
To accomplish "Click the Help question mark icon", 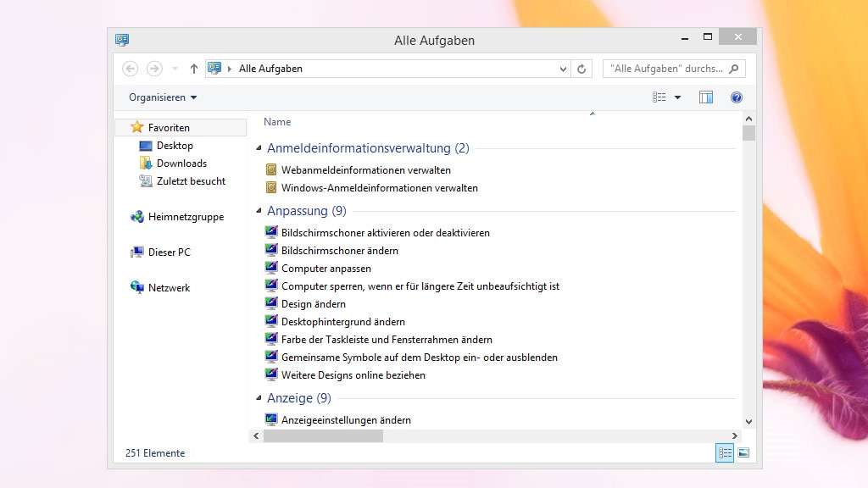I will coord(737,97).
